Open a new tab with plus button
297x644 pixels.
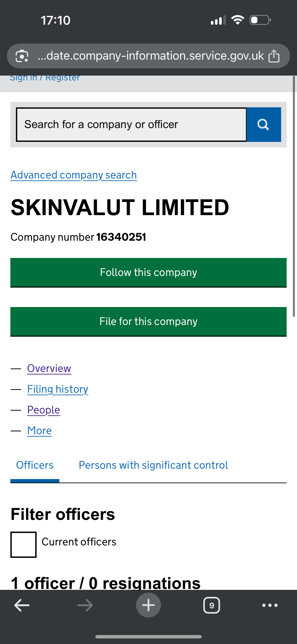click(x=148, y=605)
